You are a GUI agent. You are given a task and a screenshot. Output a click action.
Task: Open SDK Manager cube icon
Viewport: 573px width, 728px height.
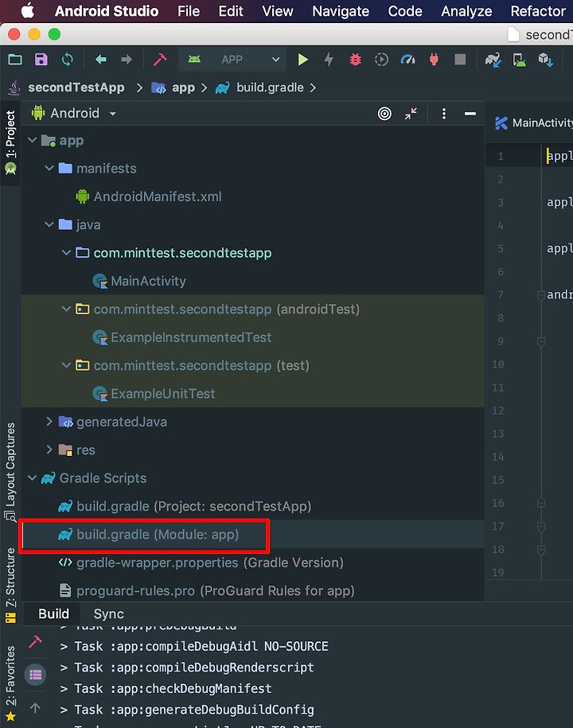click(546, 60)
